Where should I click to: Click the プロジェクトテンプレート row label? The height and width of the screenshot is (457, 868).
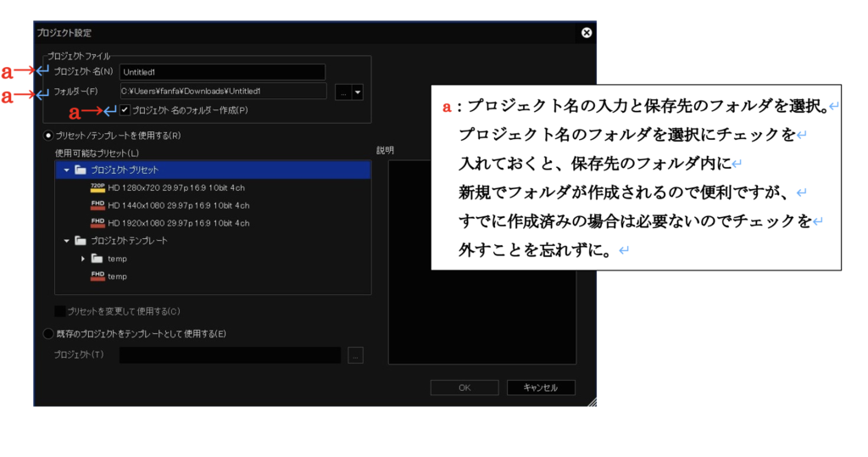point(129,241)
